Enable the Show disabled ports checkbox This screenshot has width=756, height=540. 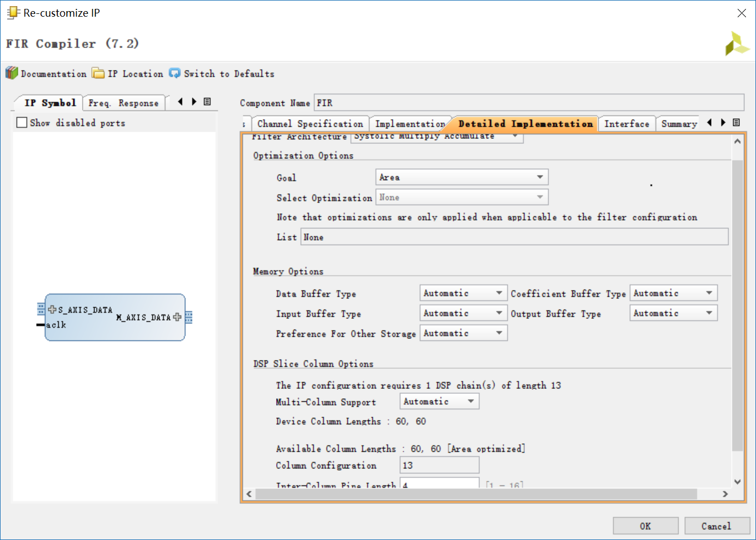[x=22, y=123]
